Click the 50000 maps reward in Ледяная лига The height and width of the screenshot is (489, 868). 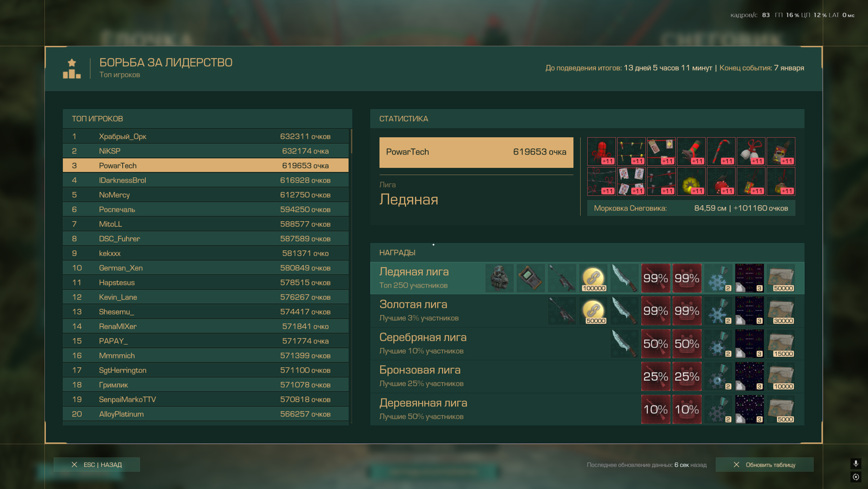point(781,278)
